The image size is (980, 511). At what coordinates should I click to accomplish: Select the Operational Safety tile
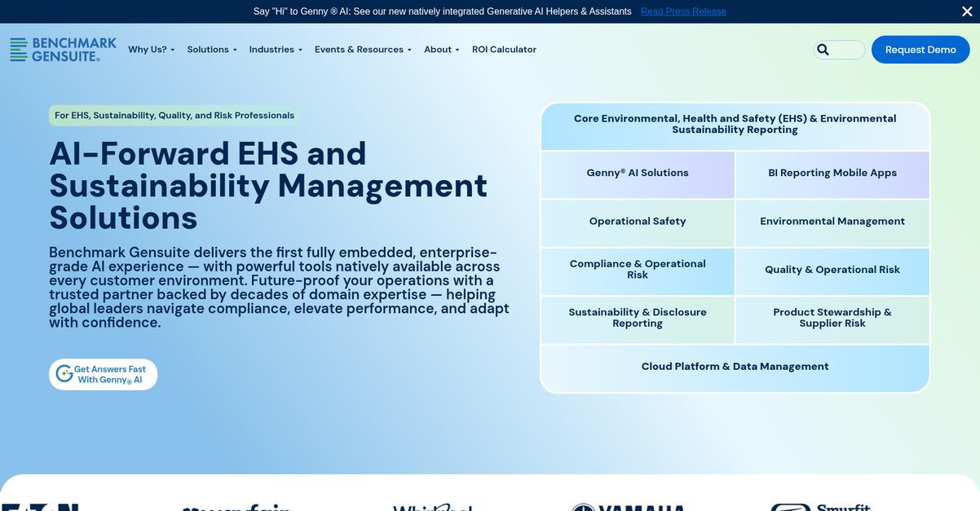[x=638, y=222]
